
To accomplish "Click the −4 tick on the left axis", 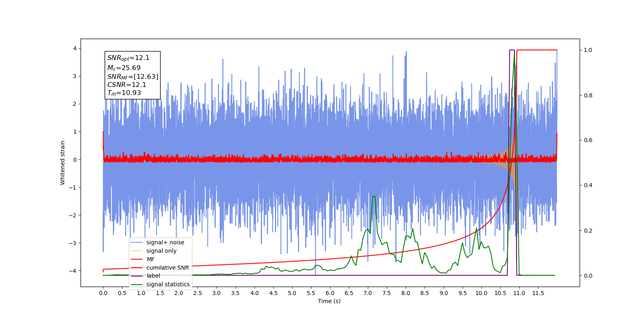I will coord(73,271).
